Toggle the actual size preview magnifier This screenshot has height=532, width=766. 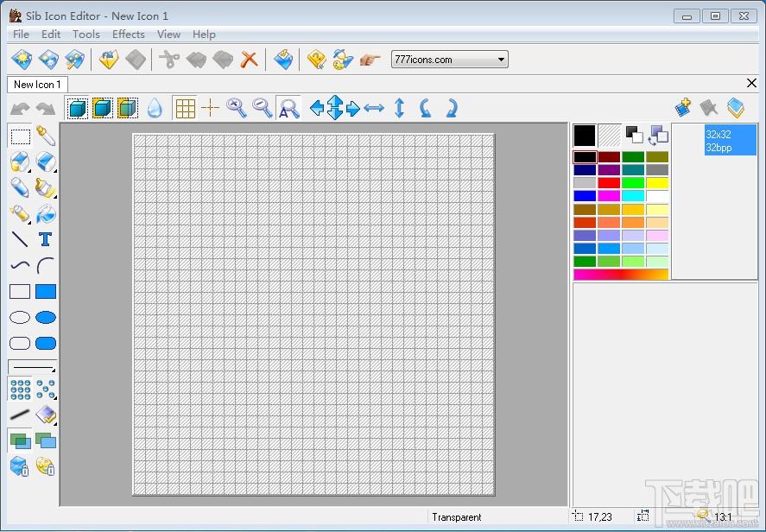[288, 108]
